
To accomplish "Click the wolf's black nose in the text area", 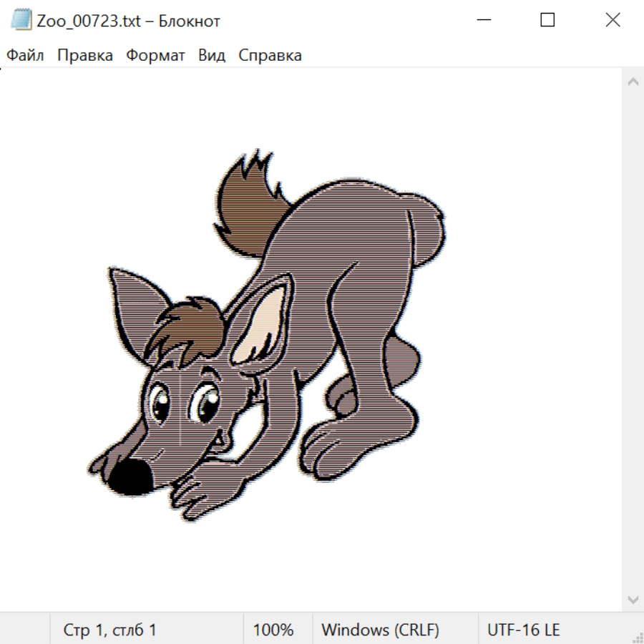I will pos(130,477).
